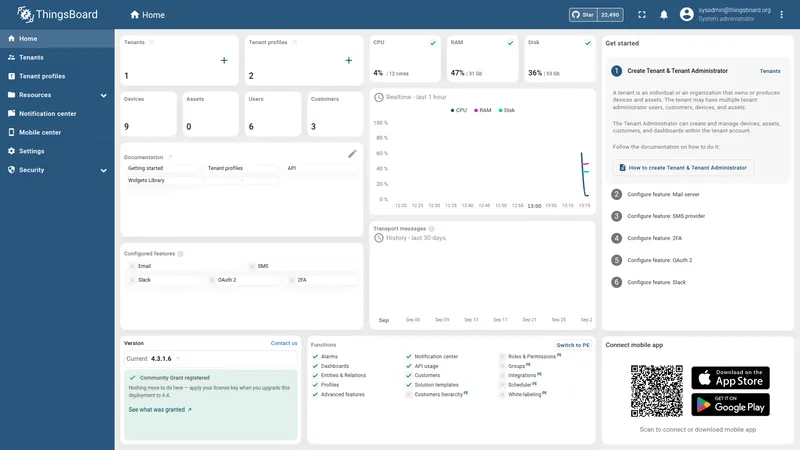Click the Home breadcrumb in header
The image size is (800, 450).
pyautogui.click(x=147, y=15)
